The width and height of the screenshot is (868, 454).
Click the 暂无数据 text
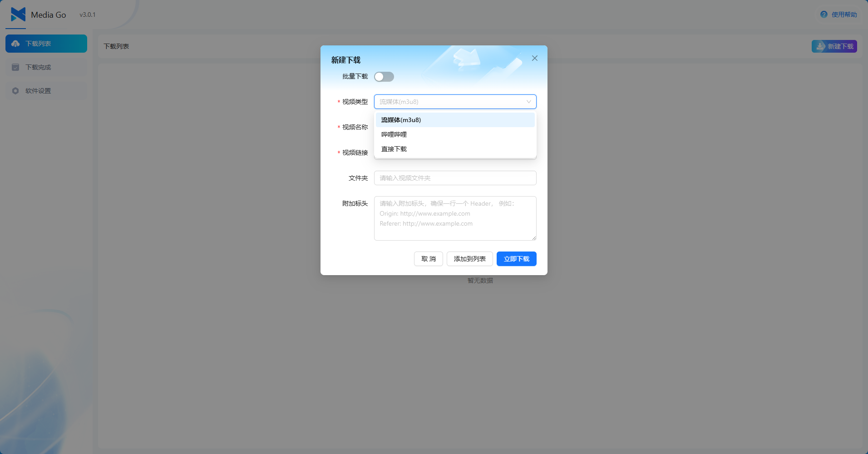(x=480, y=281)
